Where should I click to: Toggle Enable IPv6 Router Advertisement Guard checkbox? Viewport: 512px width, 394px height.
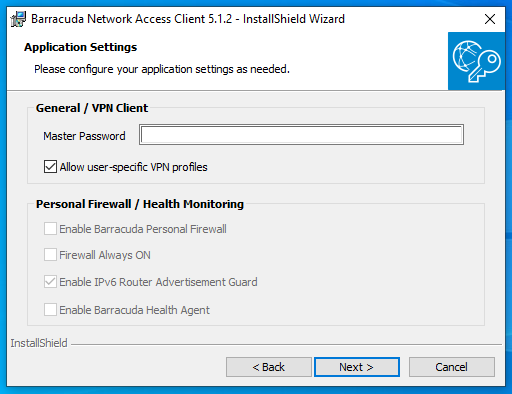(50, 282)
